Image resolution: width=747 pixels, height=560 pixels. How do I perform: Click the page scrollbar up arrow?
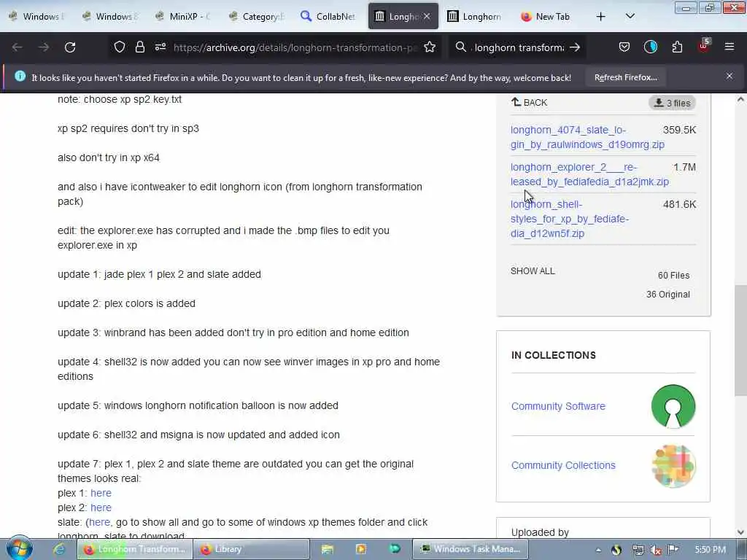740,99
